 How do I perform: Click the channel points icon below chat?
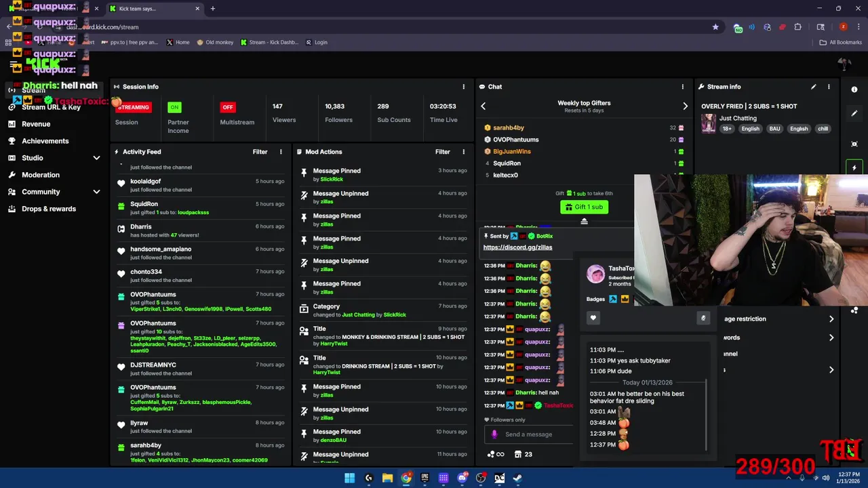click(x=496, y=455)
